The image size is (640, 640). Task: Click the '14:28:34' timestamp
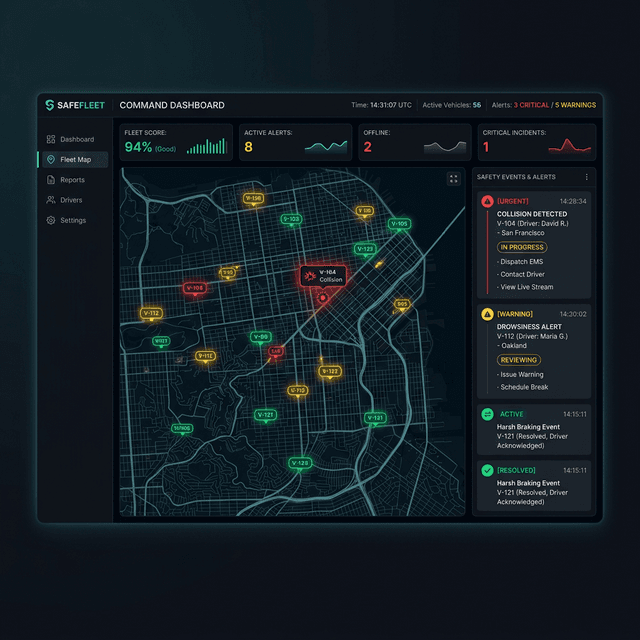(573, 201)
